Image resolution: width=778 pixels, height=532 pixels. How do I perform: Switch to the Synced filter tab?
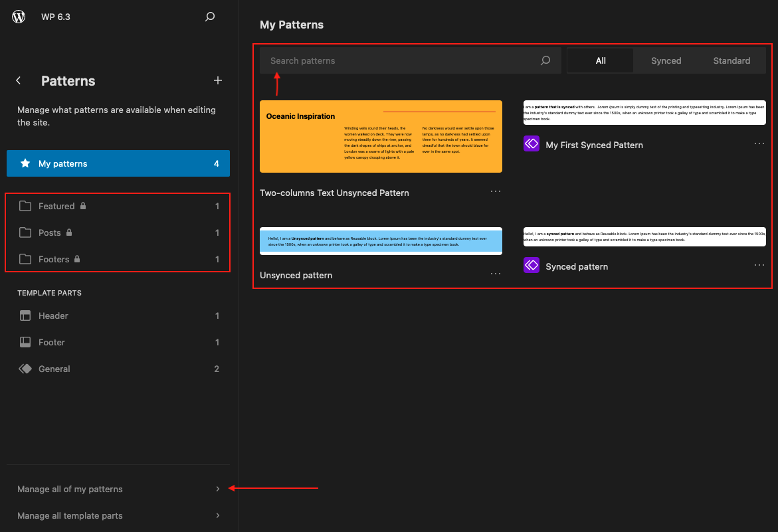pos(665,60)
